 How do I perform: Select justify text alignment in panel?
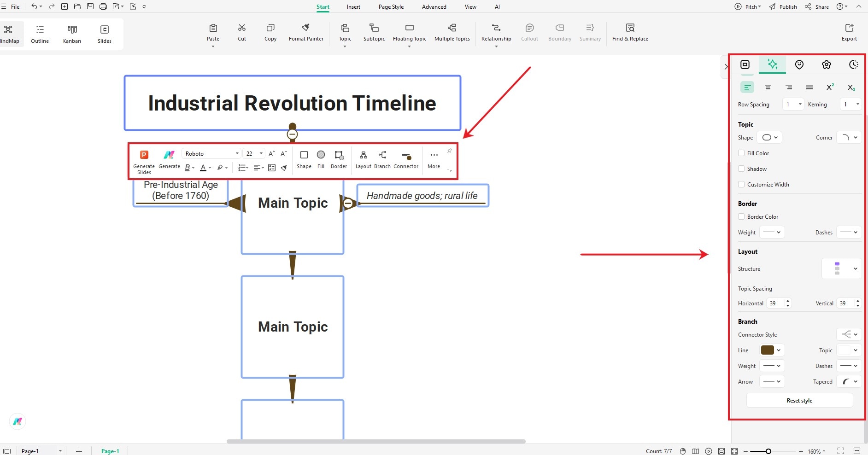(809, 87)
